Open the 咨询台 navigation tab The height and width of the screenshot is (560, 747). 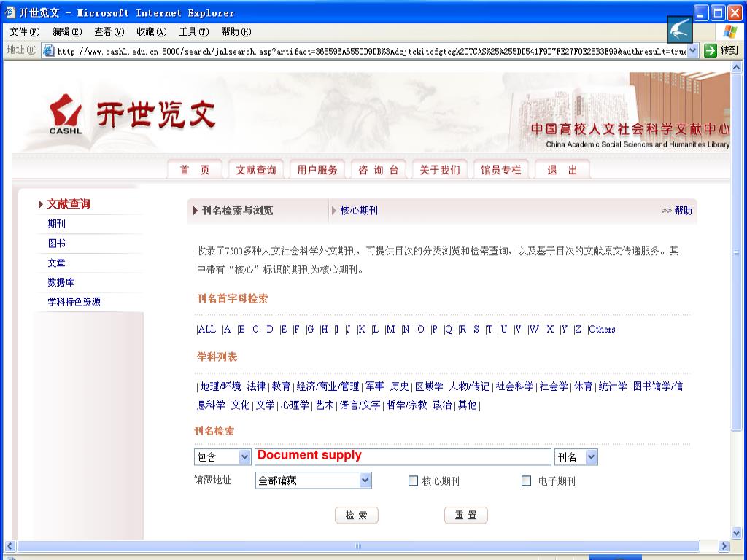click(x=379, y=170)
